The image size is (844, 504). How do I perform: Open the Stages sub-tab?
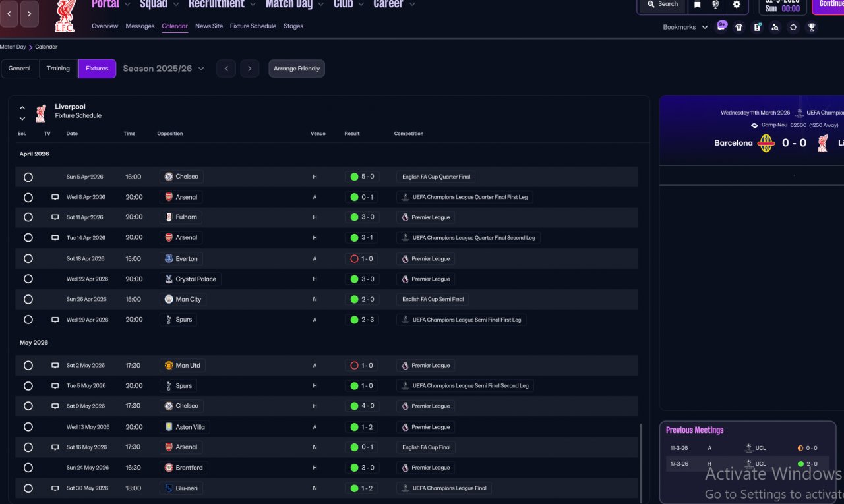click(293, 26)
